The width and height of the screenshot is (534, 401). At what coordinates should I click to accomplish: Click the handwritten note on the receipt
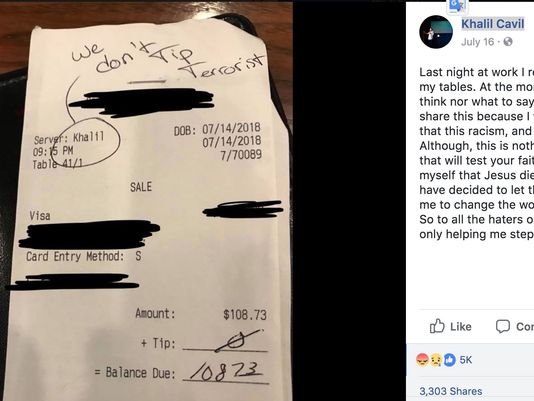click(168, 60)
